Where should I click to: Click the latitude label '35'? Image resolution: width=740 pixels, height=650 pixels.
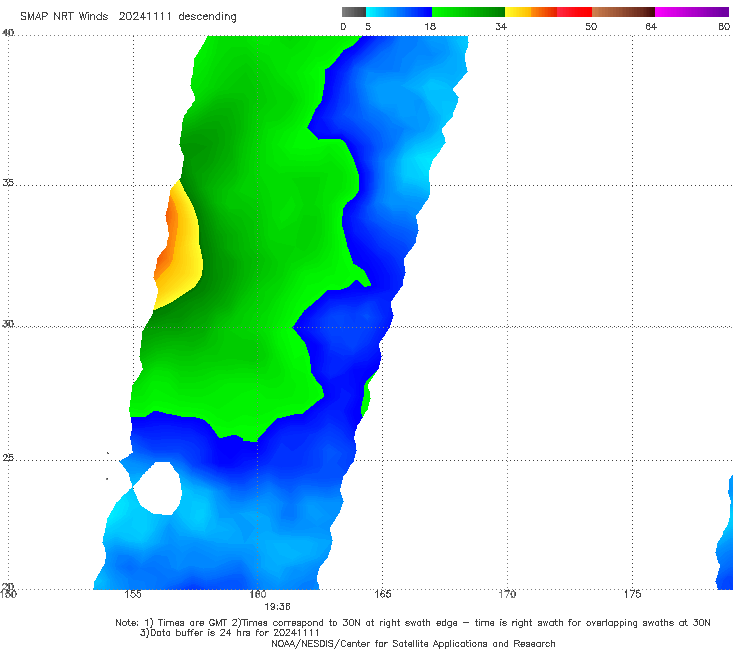tap(8, 183)
